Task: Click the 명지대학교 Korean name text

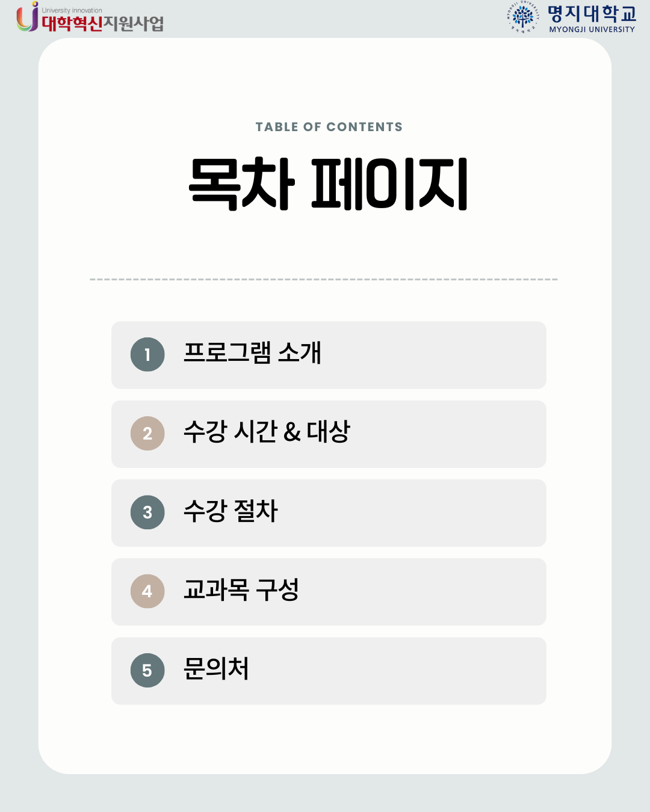Action: coord(592,14)
